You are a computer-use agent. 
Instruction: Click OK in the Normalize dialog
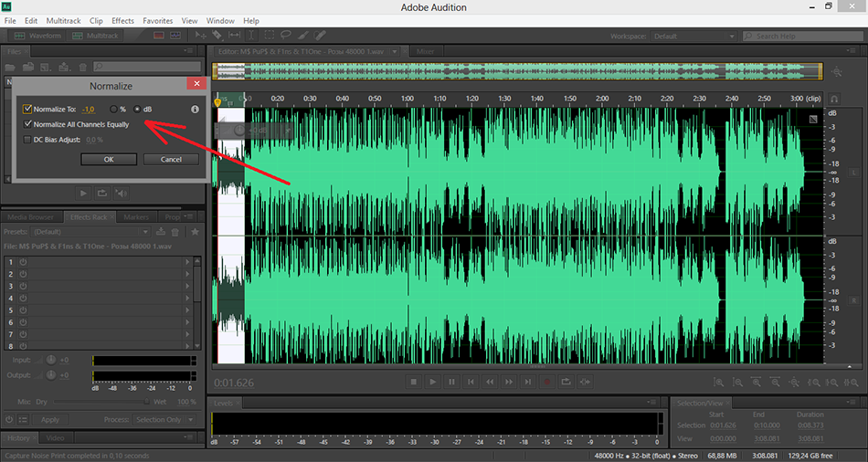(x=108, y=159)
